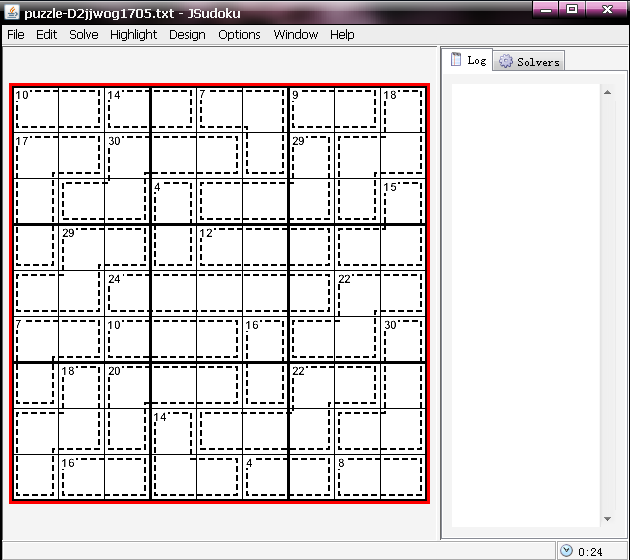Click the JSudoku Java icon in title bar
Image resolution: width=630 pixels, height=560 pixels.
(x=12, y=12)
